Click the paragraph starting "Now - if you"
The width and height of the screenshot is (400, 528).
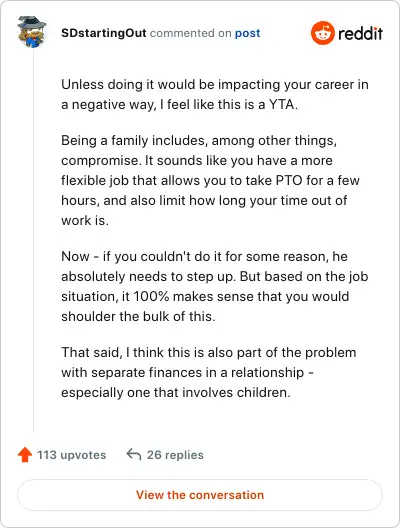215,286
